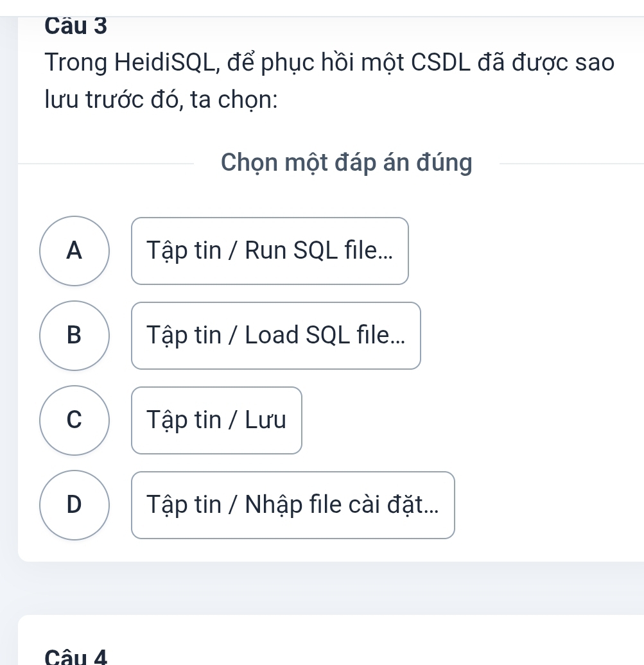Click the "Câu 3" question heading
Screen dimensions: 644x665
tap(76, 25)
